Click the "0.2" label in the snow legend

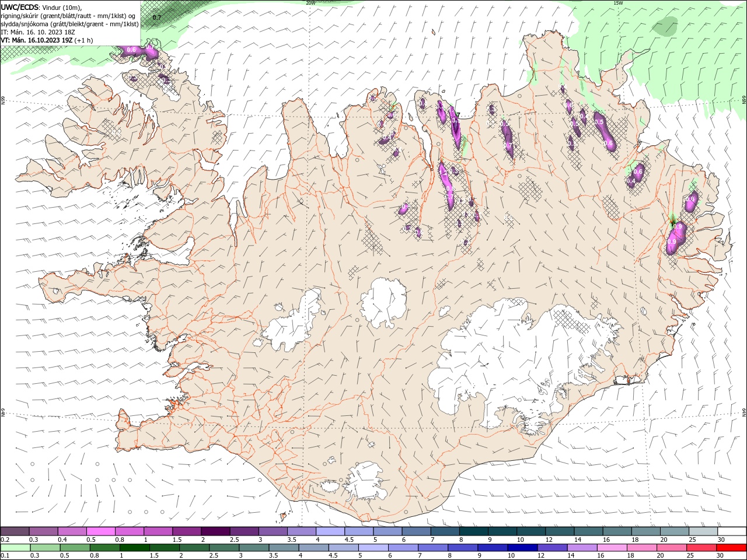(5, 540)
